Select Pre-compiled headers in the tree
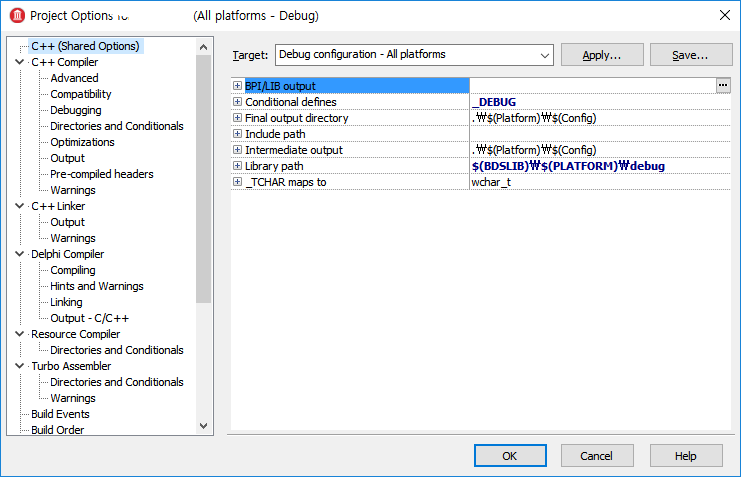Viewport: 741px width, 477px height. click(x=102, y=174)
